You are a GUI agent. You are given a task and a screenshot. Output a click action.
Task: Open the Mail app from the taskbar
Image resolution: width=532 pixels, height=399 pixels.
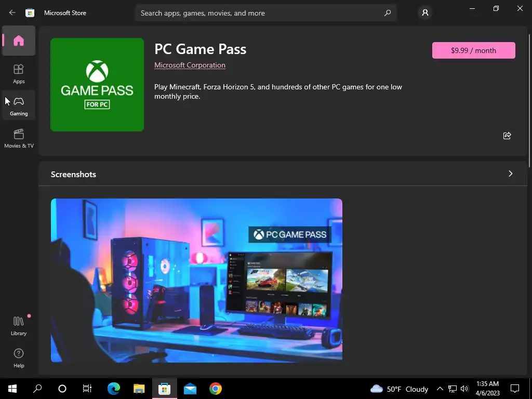pyautogui.click(x=190, y=389)
